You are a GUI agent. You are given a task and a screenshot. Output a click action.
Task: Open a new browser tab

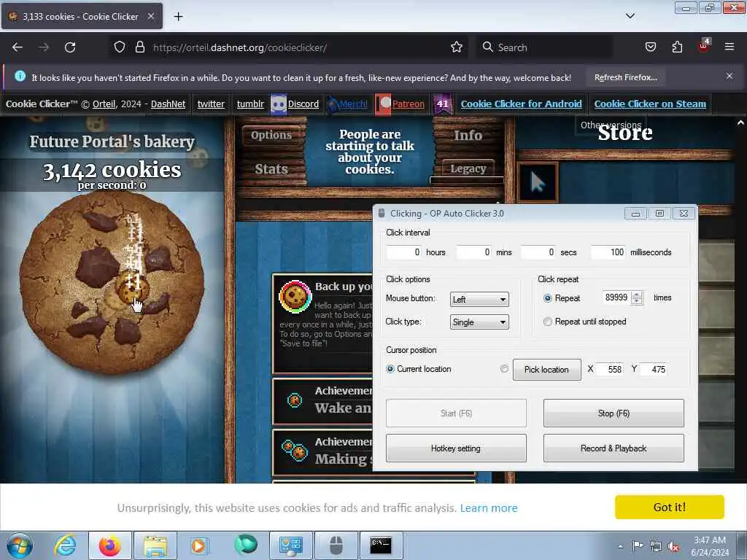coord(178,17)
